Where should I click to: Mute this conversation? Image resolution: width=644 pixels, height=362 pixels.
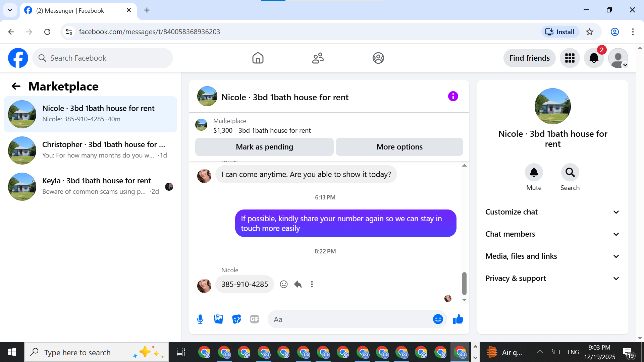(534, 173)
